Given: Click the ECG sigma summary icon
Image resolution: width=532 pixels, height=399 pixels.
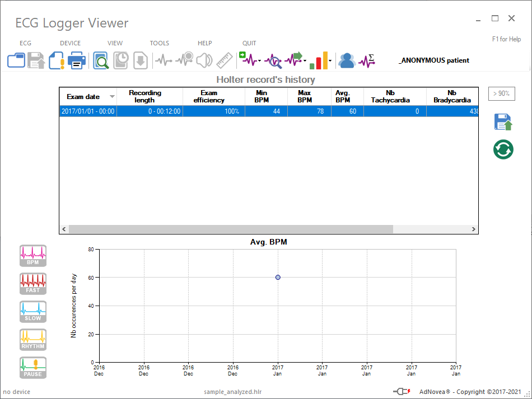Looking at the screenshot, I should point(367,60).
